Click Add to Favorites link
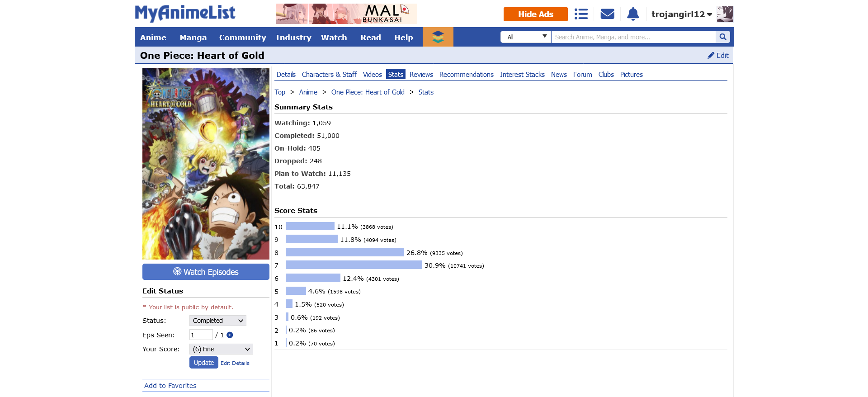This screenshot has height=397, width=868. (170, 386)
